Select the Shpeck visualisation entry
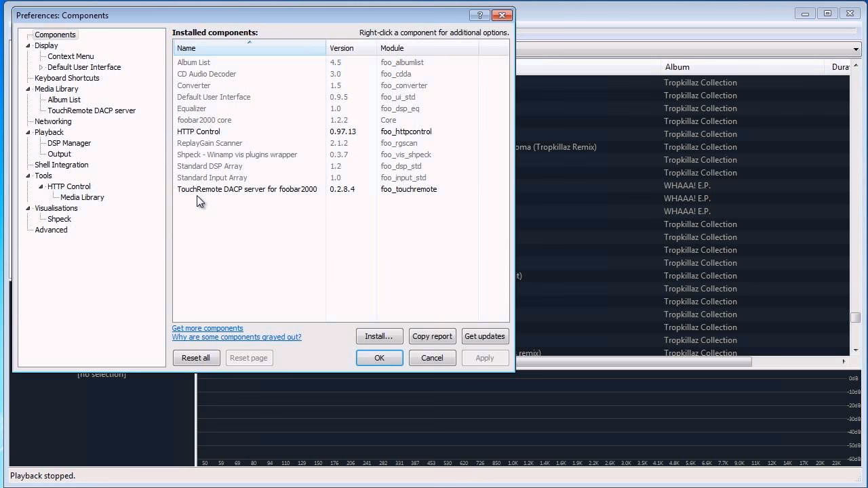This screenshot has height=488, width=868. [x=59, y=219]
